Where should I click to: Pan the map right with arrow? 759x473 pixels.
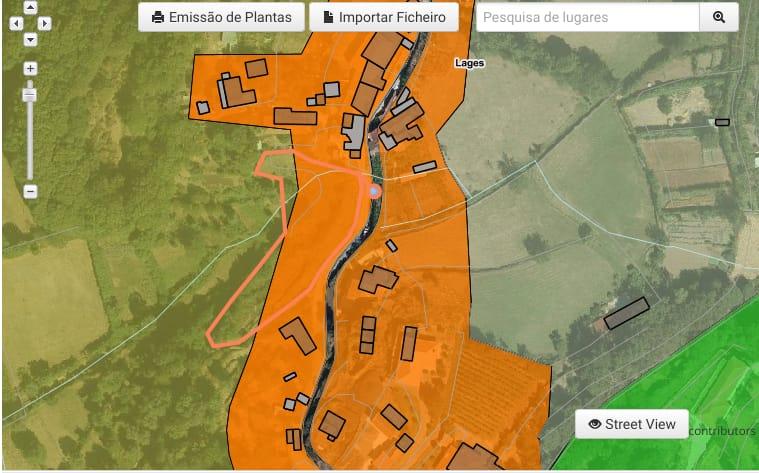coord(45,23)
